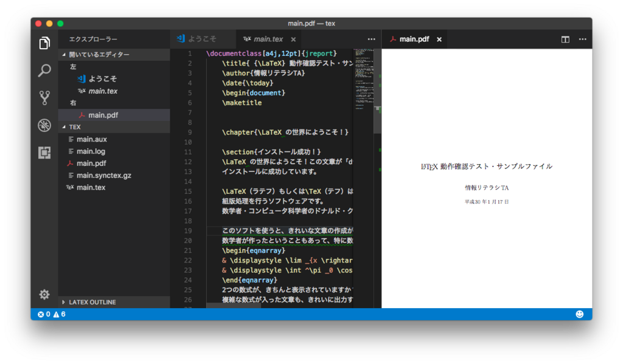Image resolution: width=623 pixels, height=364 pixels.
Task: Select the main.pdf tab in right pane
Action: pos(414,39)
